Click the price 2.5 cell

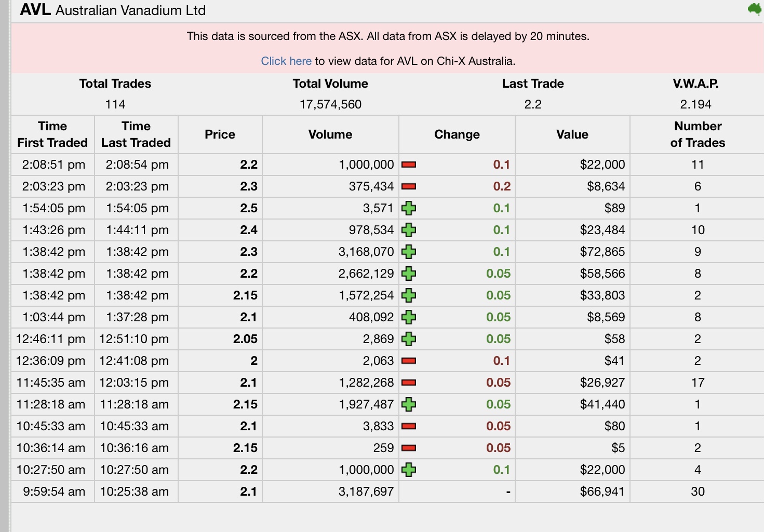220,208
